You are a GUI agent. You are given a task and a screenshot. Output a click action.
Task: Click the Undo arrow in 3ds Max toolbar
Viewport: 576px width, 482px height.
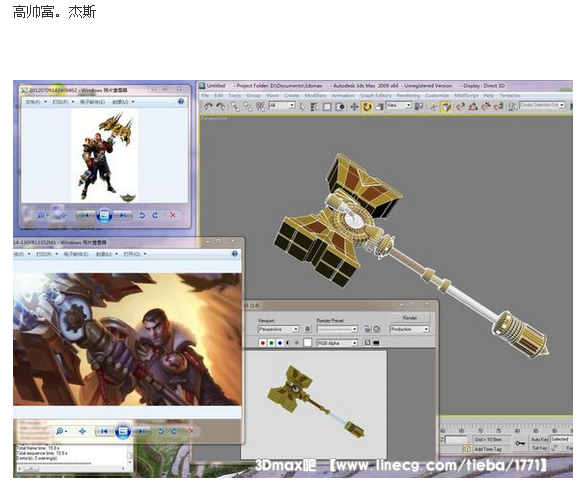click(209, 107)
